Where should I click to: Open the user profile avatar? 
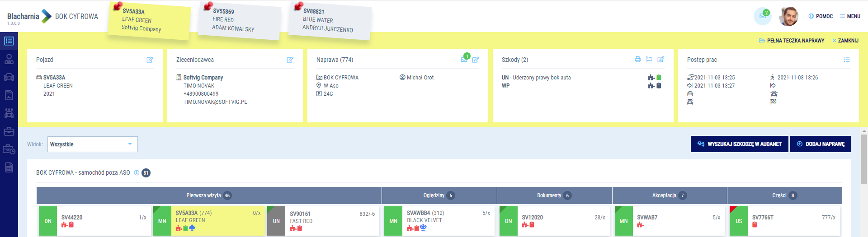pyautogui.click(x=788, y=16)
